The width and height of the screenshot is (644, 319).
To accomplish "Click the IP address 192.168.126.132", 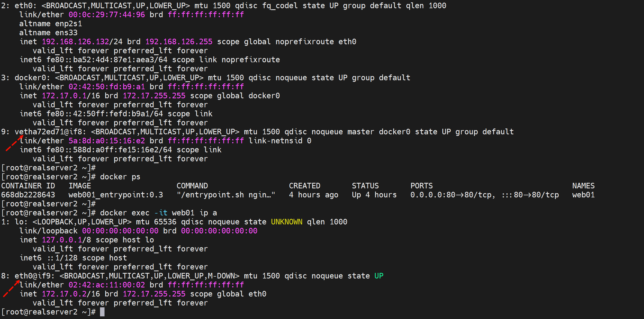I will (x=75, y=42).
